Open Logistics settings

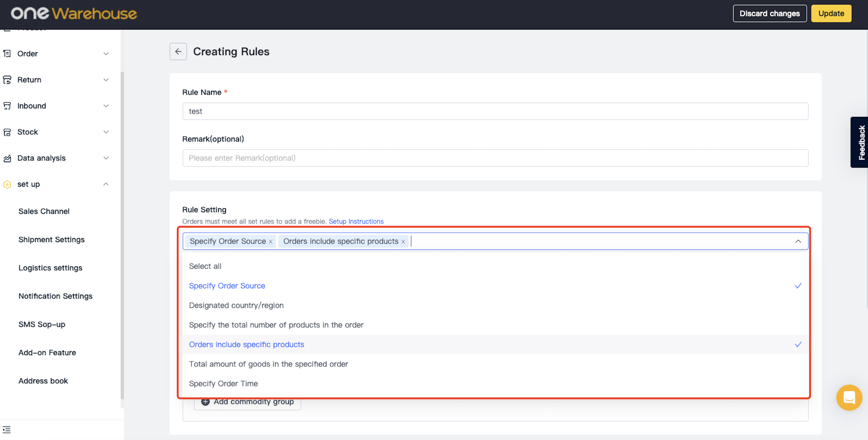pos(50,268)
